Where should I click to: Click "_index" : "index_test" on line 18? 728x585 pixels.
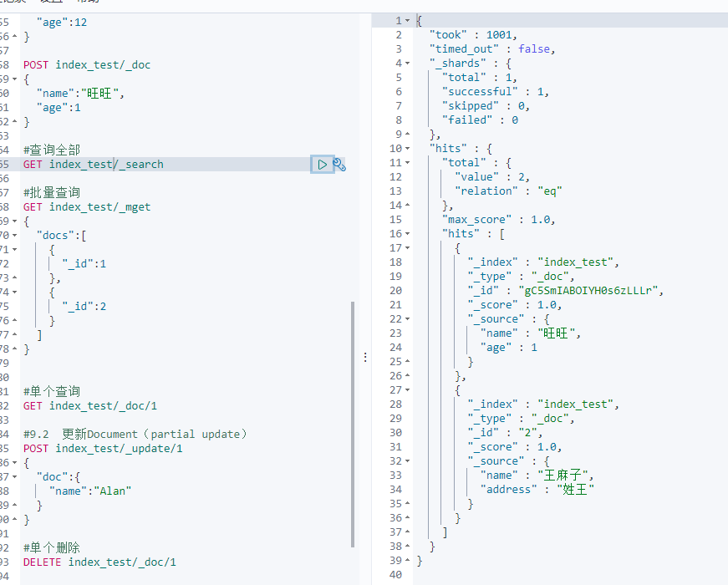click(x=543, y=262)
